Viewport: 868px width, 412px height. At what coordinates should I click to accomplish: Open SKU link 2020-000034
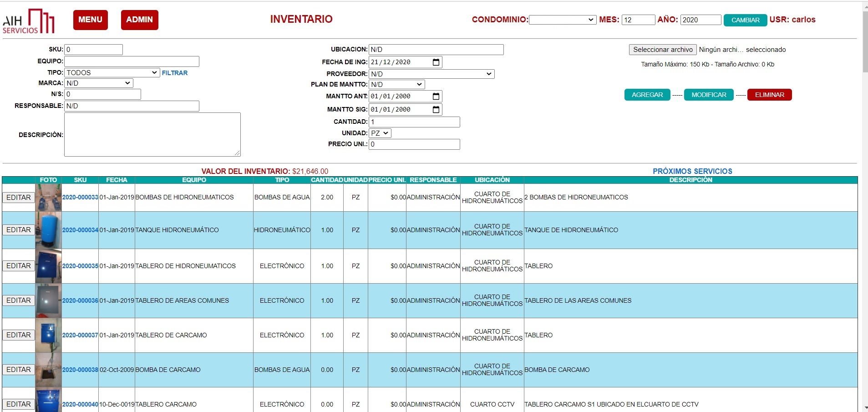coord(80,230)
